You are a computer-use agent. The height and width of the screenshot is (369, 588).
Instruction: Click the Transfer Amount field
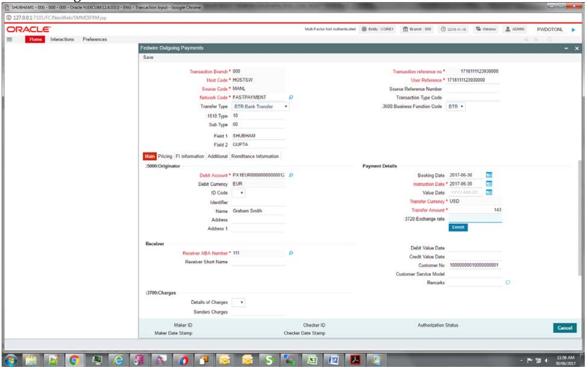[475, 210]
